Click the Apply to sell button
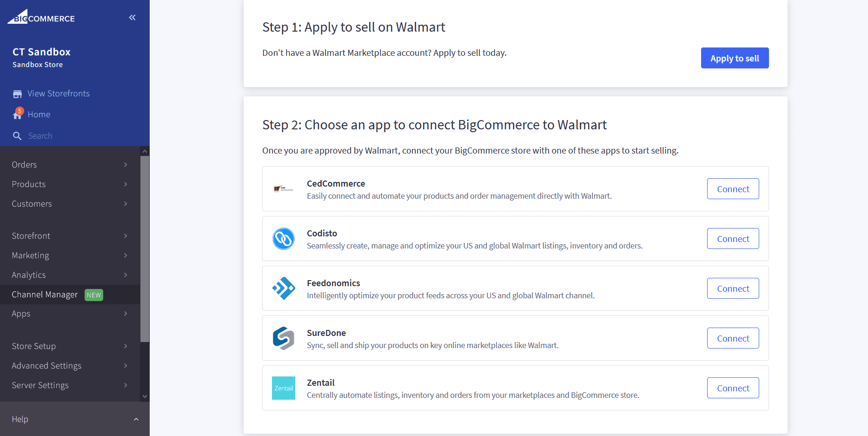The width and height of the screenshot is (868, 436). point(735,58)
